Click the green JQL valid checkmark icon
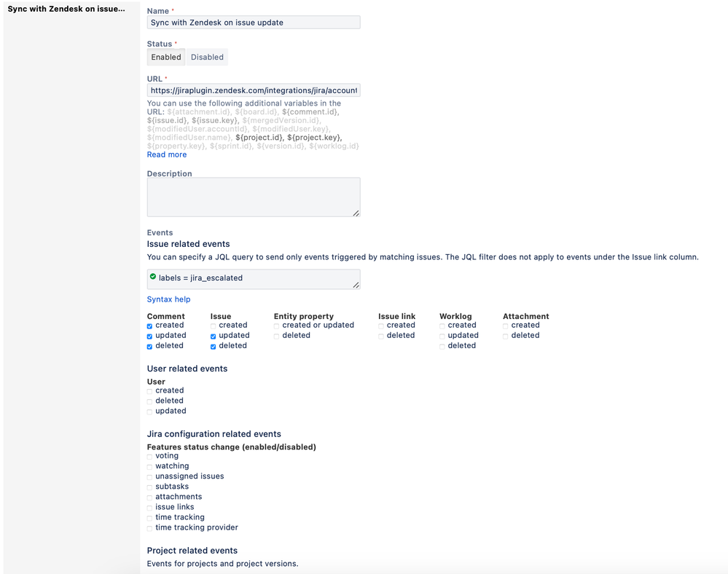728x574 pixels. [153, 277]
